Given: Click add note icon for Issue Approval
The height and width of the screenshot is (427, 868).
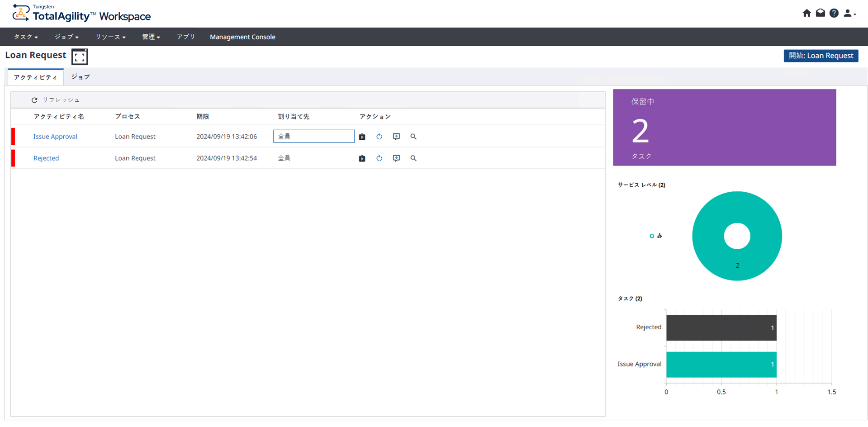Looking at the screenshot, I should click(396, 137).
